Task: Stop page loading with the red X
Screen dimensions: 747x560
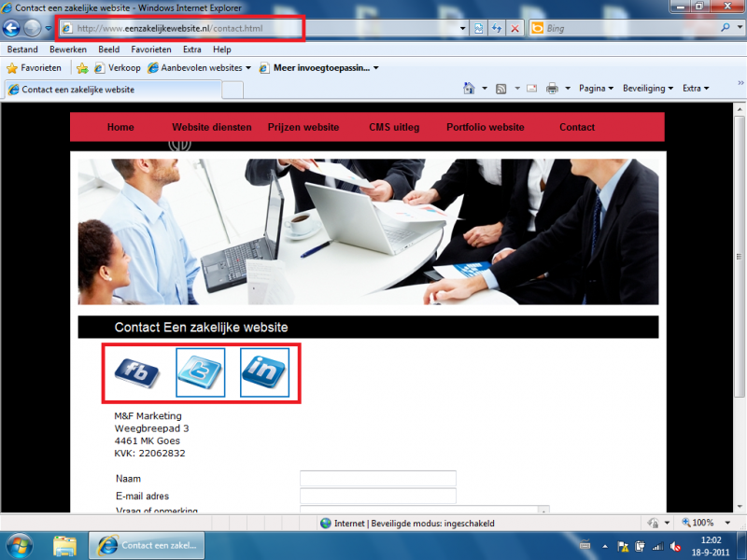Action: (x=515, y=29)
